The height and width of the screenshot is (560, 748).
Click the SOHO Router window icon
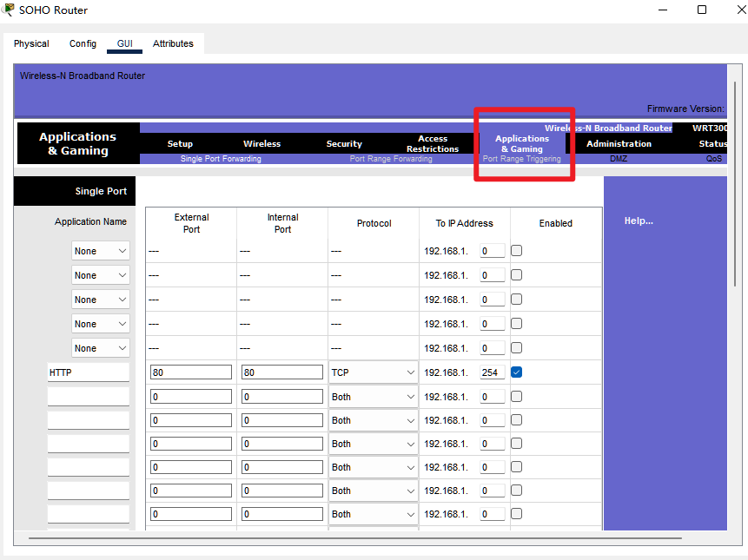click(x=9, y=10)
